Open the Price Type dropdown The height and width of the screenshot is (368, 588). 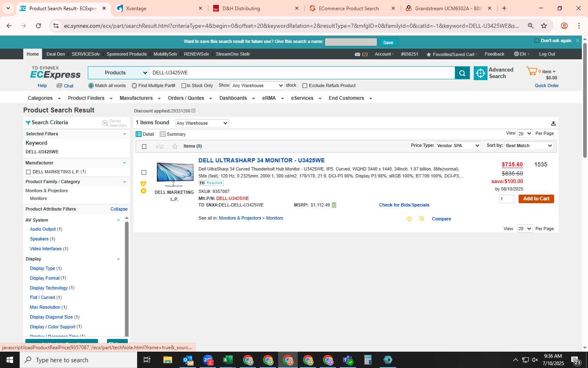[x=458, y=146]
